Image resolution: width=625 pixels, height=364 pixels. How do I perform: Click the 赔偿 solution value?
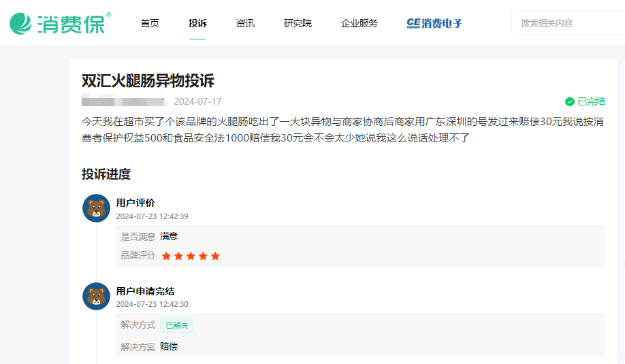click(169, 346)
